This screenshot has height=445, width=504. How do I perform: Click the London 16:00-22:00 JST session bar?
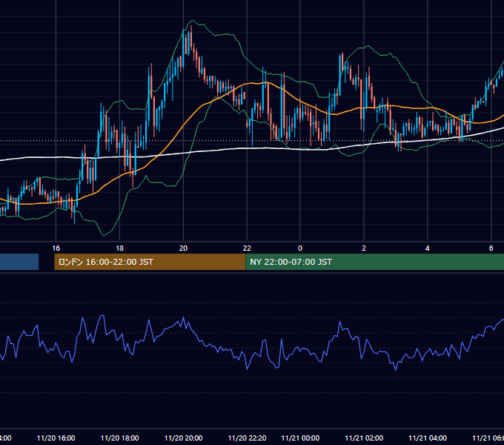tap(150, 262)
